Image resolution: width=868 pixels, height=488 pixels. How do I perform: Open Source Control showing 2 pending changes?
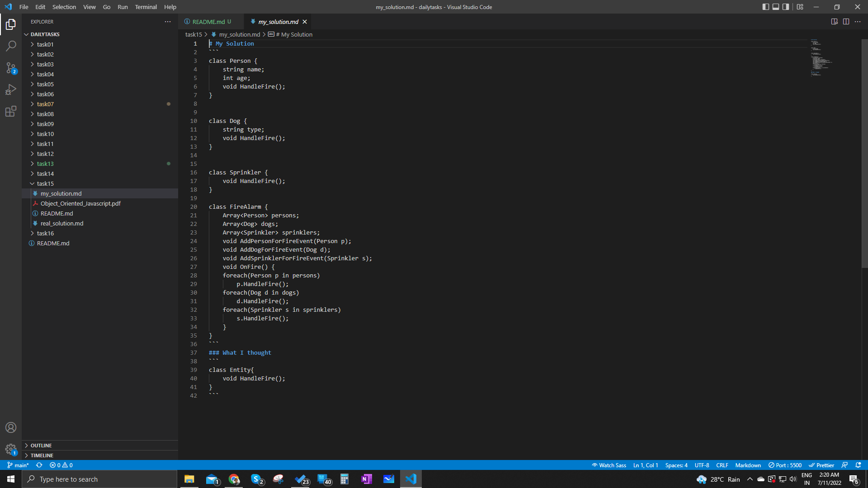(x=11, y=68)
